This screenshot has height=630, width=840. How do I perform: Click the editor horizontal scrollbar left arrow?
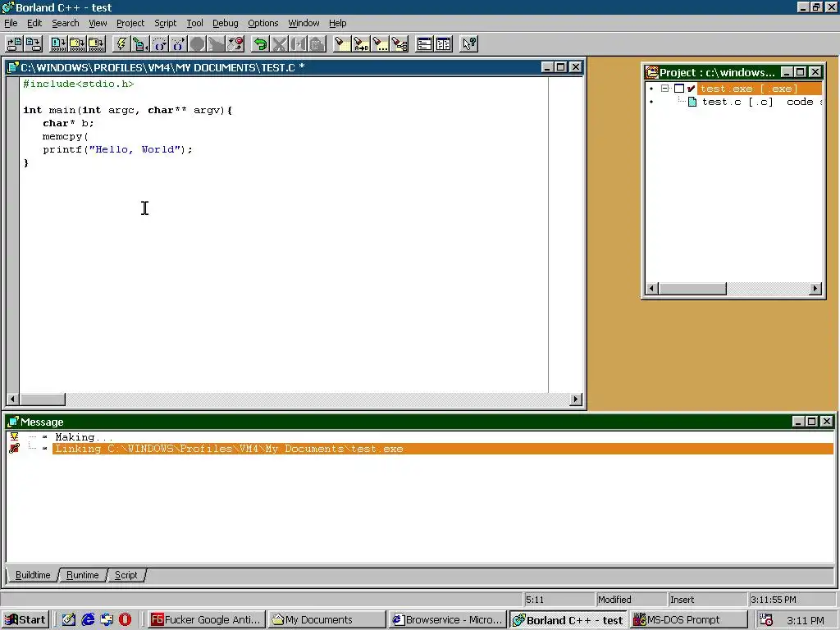13,399
